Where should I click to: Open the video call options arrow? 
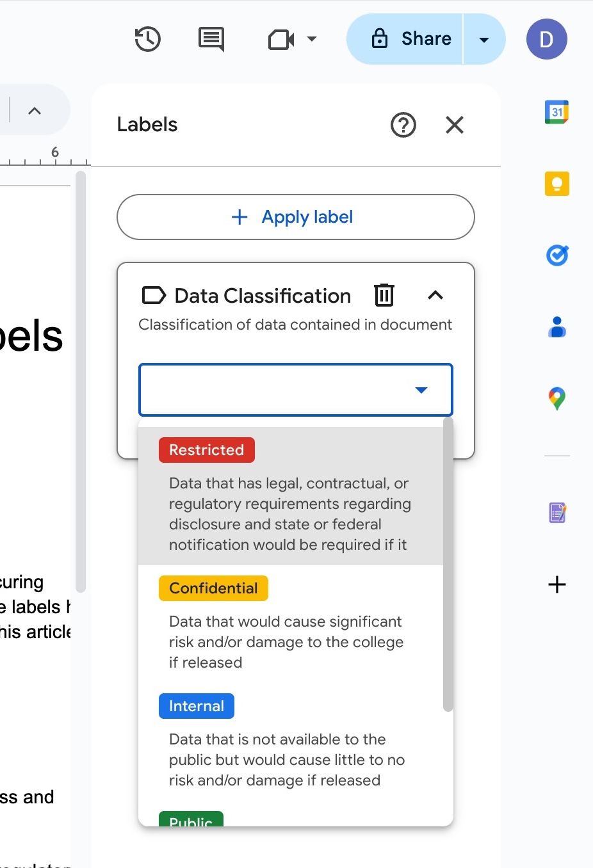tap(312, 39)
